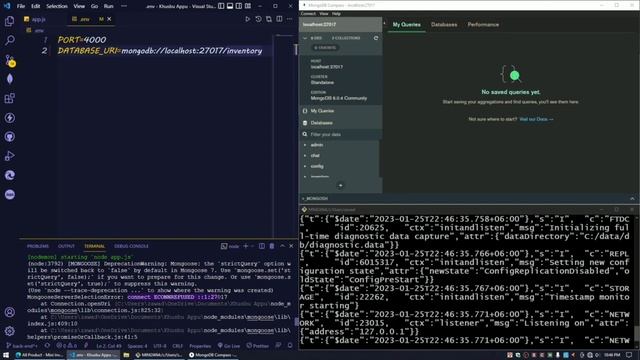Image resolution: width=640 pixels, height=360 pixels.
Task: Switch to Problems panel tab
Action: point(38,246)
